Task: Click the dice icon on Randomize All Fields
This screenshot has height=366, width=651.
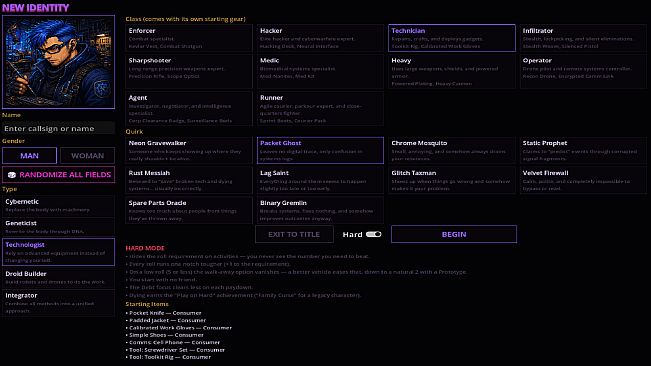Action: 12,175
